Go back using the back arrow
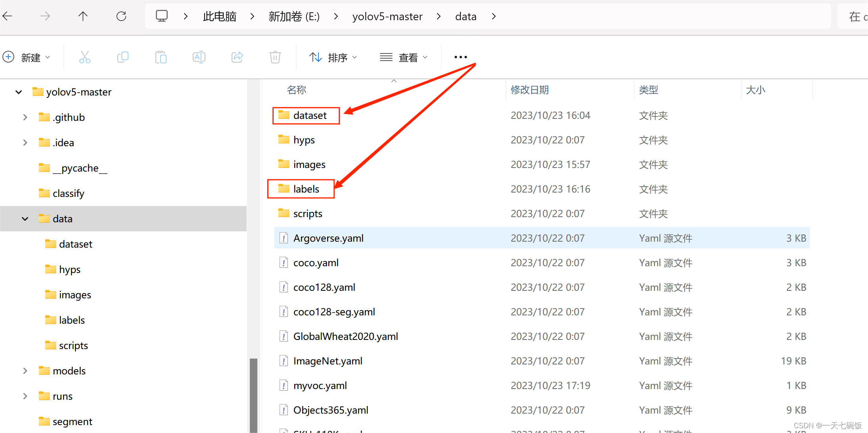The width and height of the screenshot is (868, 433). 8,16
